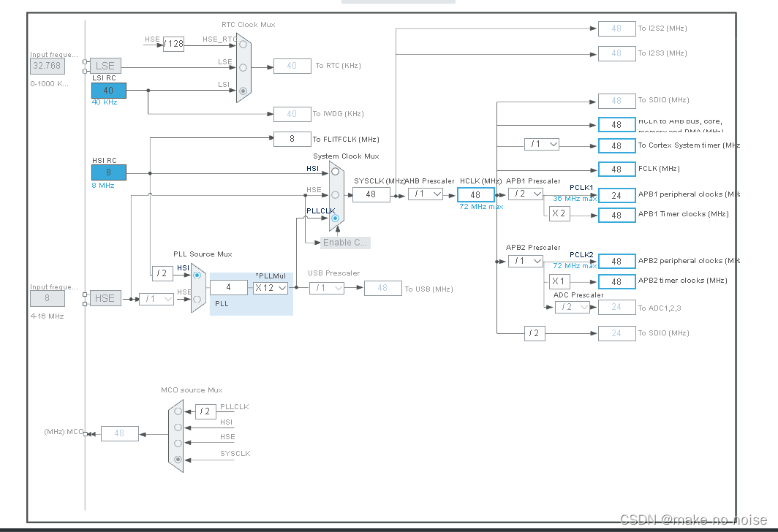The image size is (778, 532).
Task: Click the /2 divider on MCO PLLCLK input
Action: pos(205,411)
